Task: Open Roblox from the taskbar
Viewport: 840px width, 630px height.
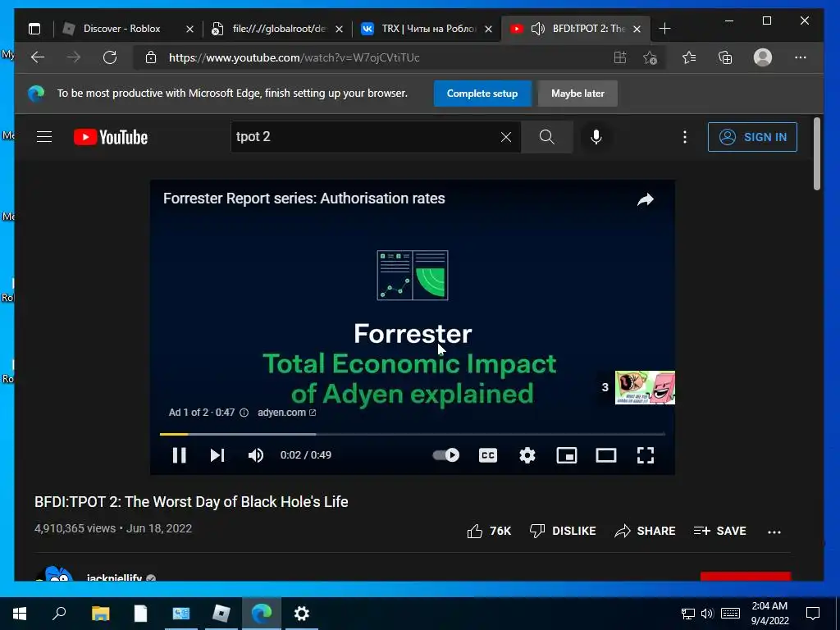Action: [x=221, y=614]
